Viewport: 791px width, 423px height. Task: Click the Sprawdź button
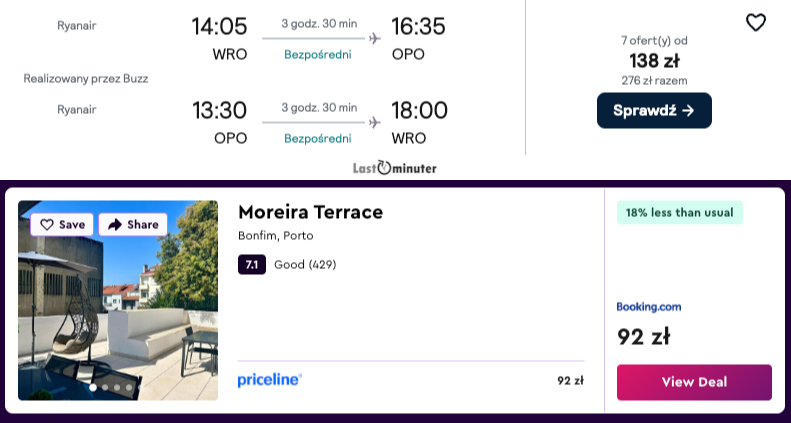pos(654,110)
